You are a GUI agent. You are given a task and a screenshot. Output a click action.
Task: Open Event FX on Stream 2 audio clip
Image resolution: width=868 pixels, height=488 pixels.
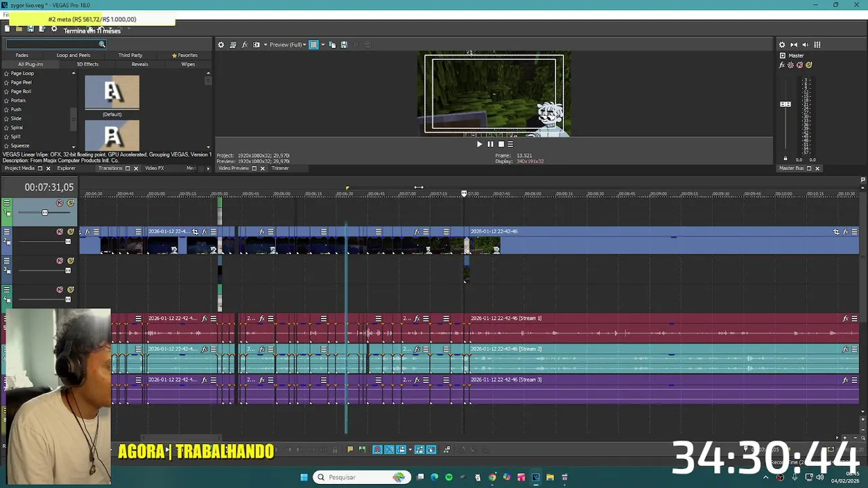point(846,349)
